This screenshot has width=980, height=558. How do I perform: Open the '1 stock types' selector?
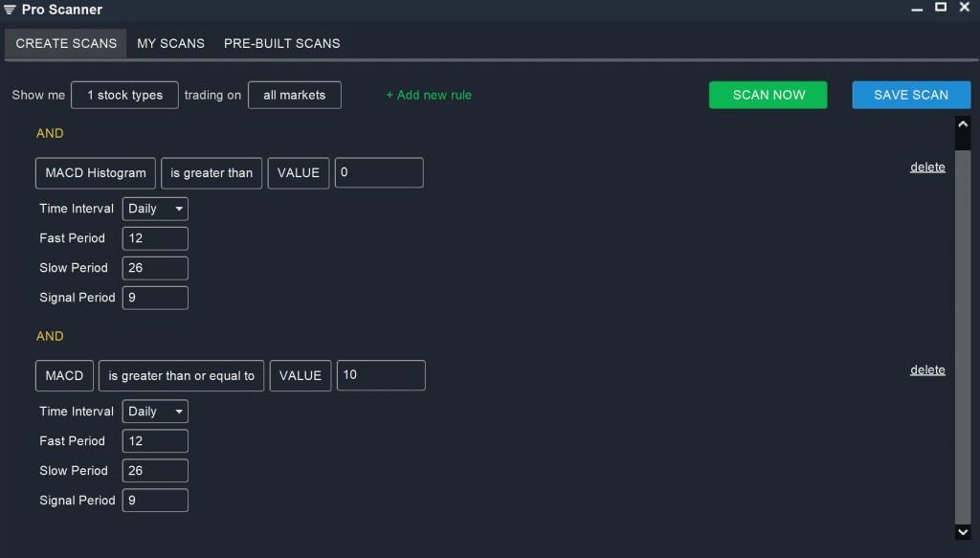tap(124, 96)
